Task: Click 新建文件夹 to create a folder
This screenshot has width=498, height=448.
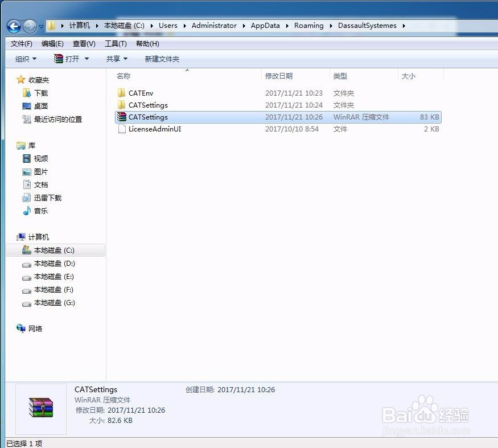Action: (162, 59)
